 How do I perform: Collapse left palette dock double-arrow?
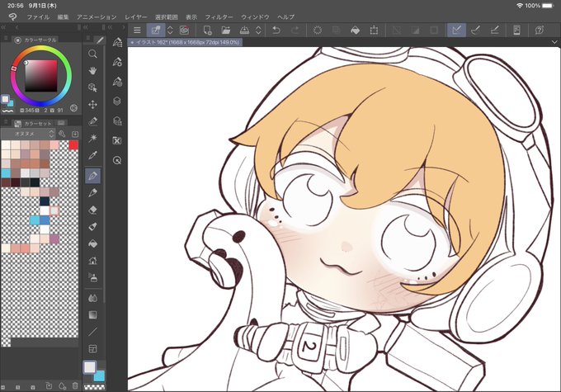coord(3,27)
